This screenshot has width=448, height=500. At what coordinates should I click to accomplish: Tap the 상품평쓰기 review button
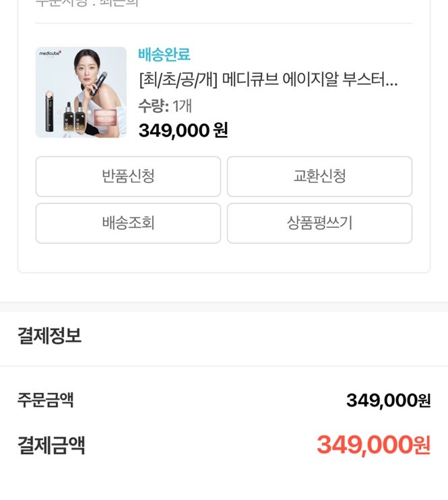click(319, 223)
